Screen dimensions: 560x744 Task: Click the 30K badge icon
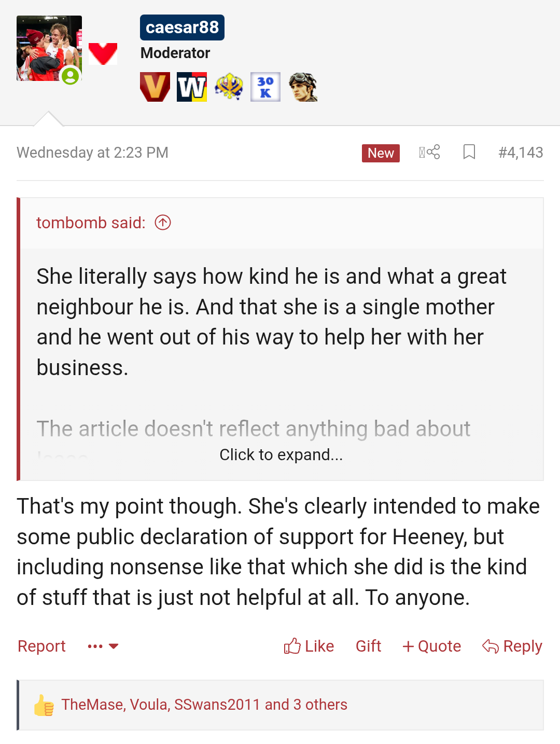tap(265, 87)
